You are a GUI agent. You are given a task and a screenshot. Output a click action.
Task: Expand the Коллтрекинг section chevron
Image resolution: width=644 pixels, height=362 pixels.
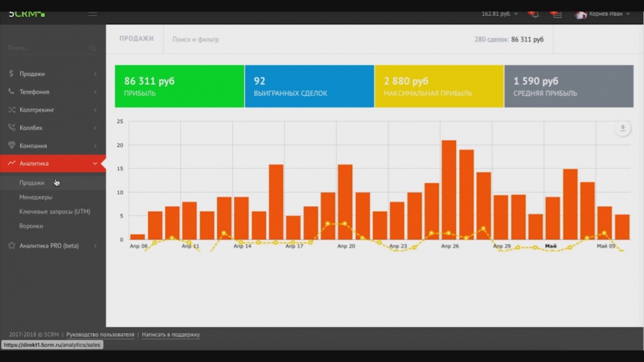95,110
